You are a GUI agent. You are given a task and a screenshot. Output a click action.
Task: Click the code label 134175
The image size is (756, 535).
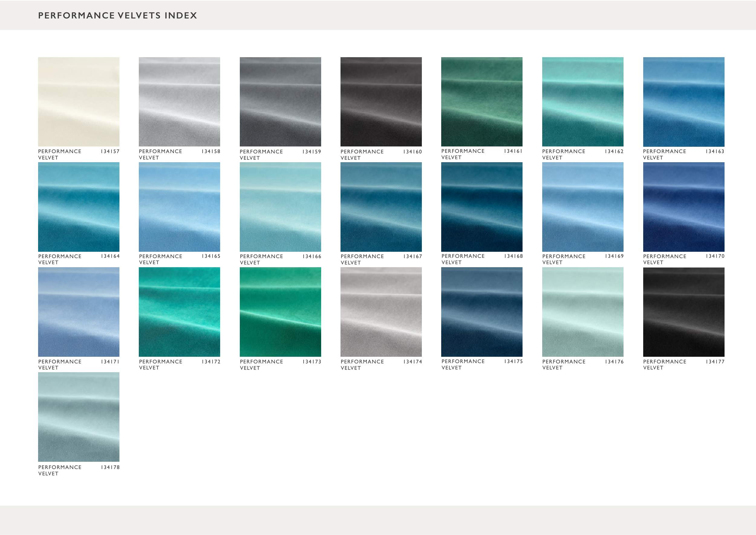pyautogui.click(x=513, y=361)
